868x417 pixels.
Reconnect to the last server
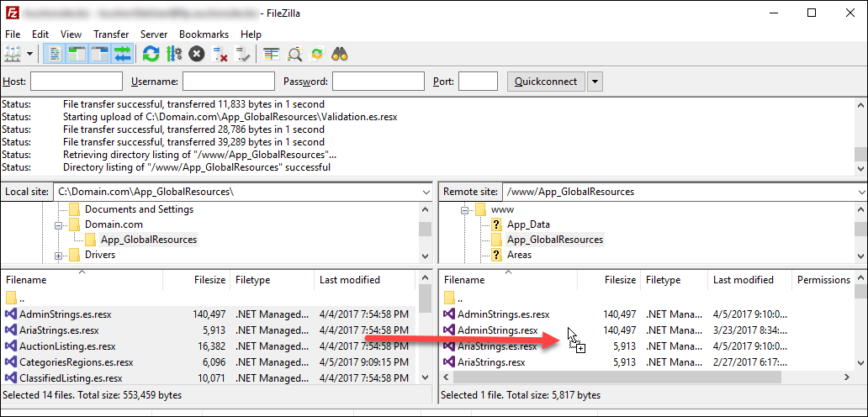pyautogui.click(x=242, y=54)
